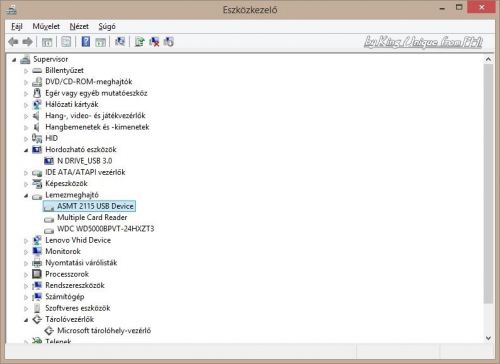This screenshot has height=364, width=500.
Task: Scan for hardware changes toolbar icon
Action: point(120,42)
